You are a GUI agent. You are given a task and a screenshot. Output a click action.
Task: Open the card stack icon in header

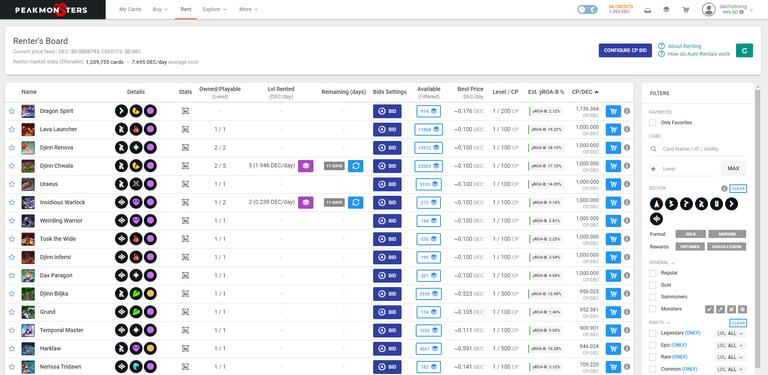pyautogui.click(x=666, y=9)
